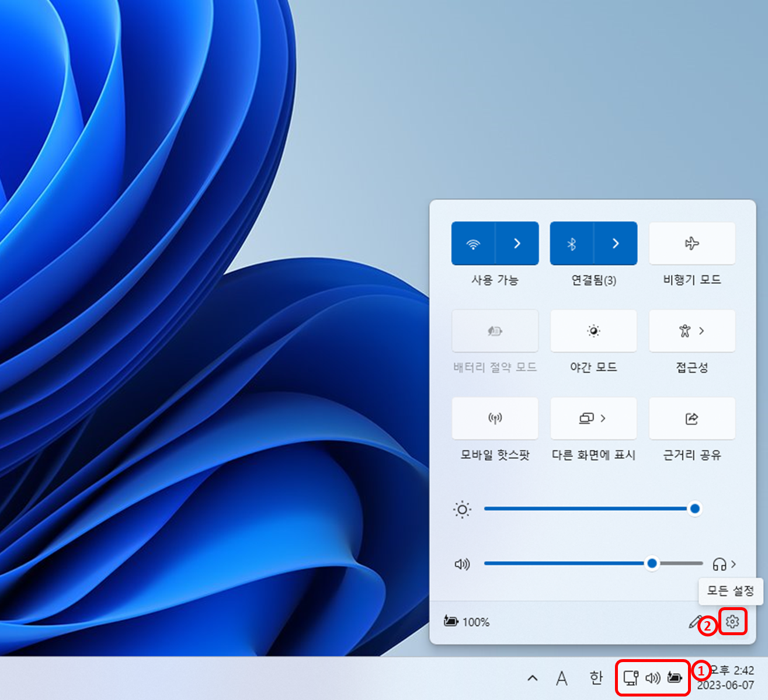
Task: Toggle nearby sharing (근거리 공유)
Action: (692, 419)
